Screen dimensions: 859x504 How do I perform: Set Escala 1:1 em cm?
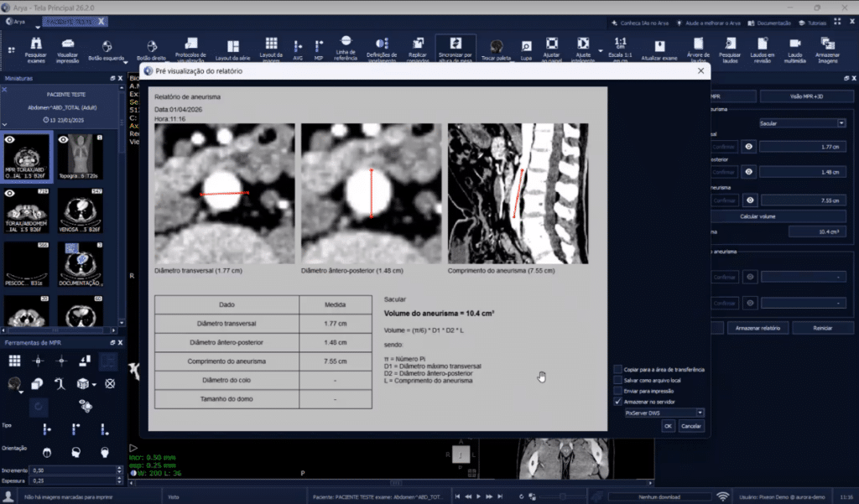[620, 49]
